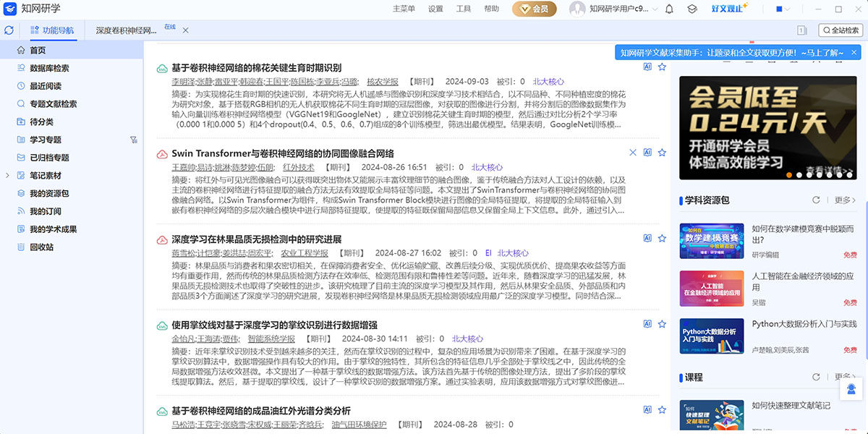The image size is (868, 434).
Task: Toggle favorite star on 深度学习在林果品质 article
Action: pos(662,238)
